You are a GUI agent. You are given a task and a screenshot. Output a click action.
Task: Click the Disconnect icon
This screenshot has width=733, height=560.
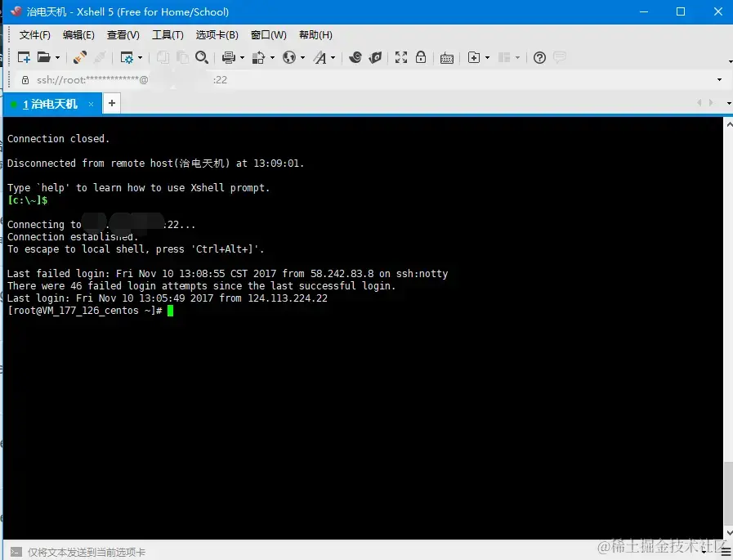tap(80, 57)
